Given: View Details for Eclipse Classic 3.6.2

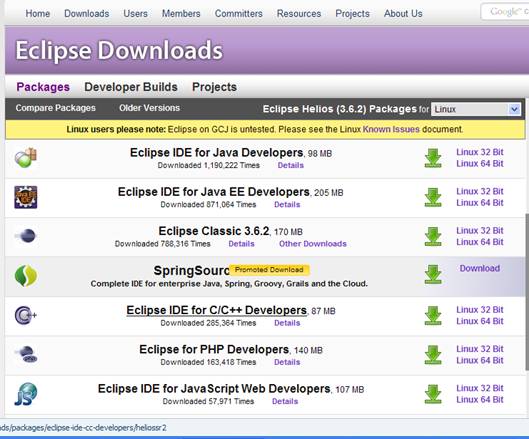Looking at the screenshot, I should 241,244.
